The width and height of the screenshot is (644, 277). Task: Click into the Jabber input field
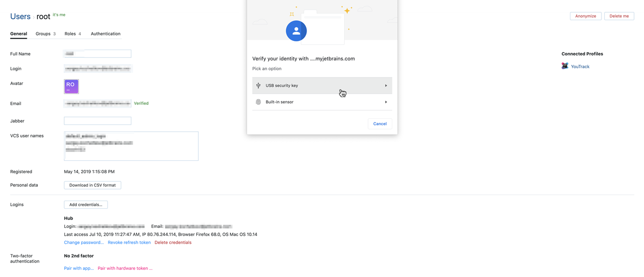(97, 121)
